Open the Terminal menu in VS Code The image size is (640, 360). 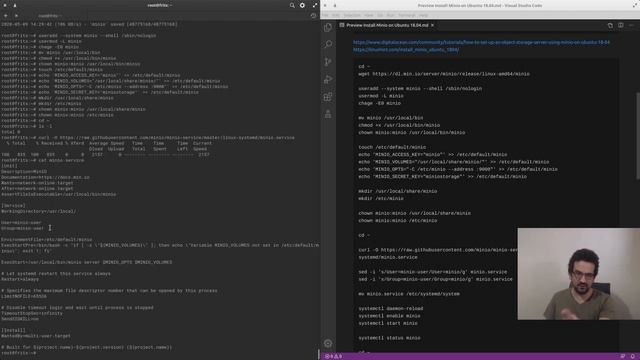click(407, 15)
